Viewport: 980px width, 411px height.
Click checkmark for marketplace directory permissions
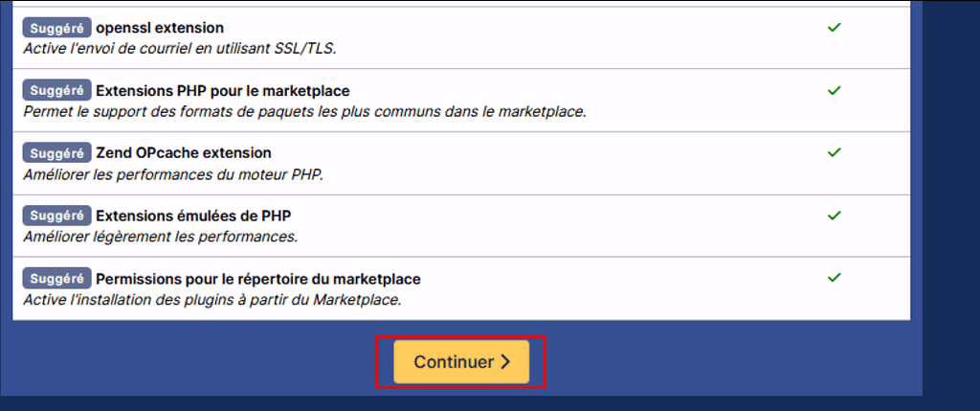834,278
